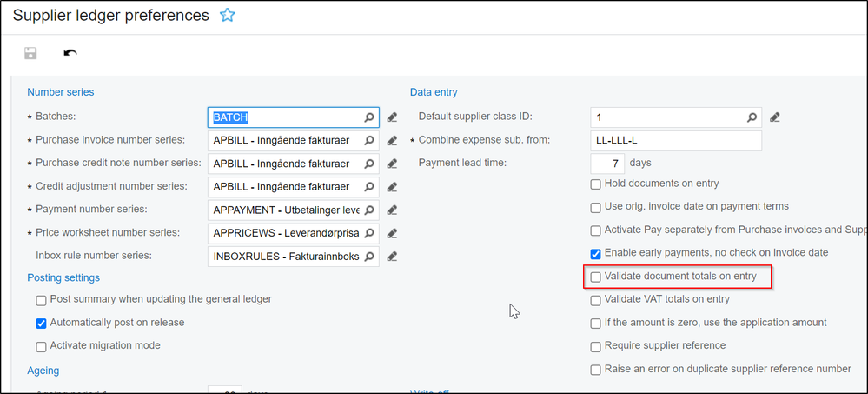The height and width of the screenshot is (394, 868).
Task: Open lookup for Price worksheet number series
Action: click(x=369, y=233)
